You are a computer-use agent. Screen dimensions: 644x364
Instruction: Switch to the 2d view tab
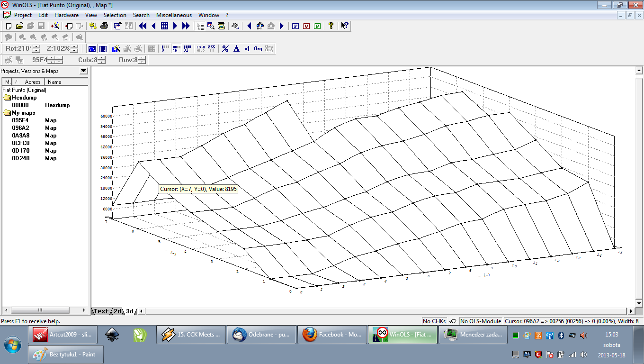point(116,311)
